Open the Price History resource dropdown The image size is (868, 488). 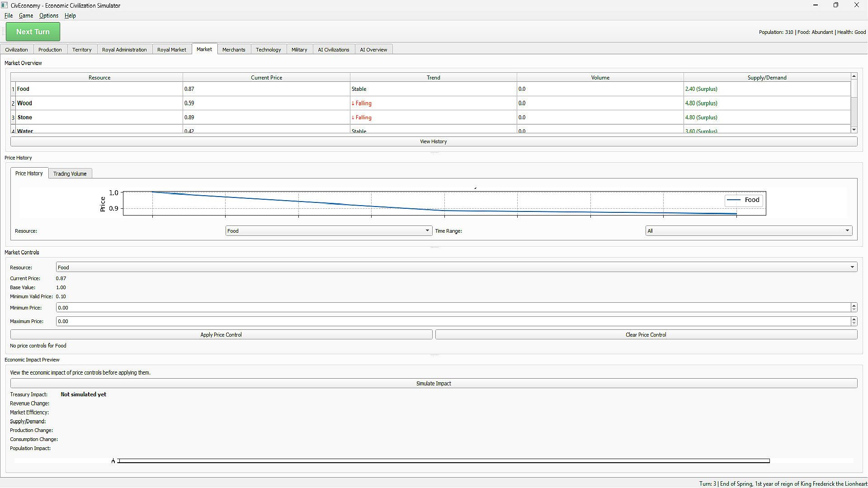coord(329,231)
